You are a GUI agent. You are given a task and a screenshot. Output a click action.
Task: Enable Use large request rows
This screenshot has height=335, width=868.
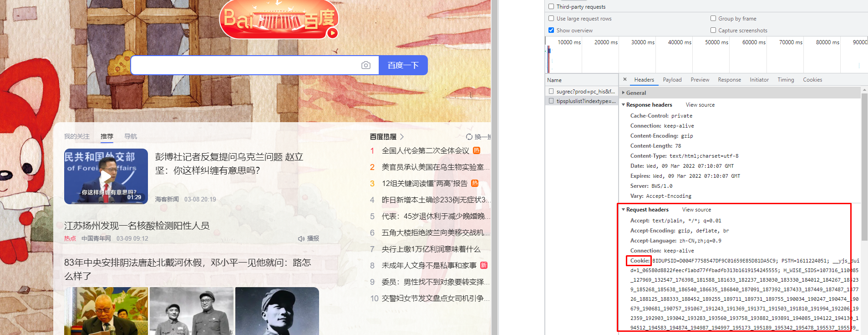(x=551, y=18)
